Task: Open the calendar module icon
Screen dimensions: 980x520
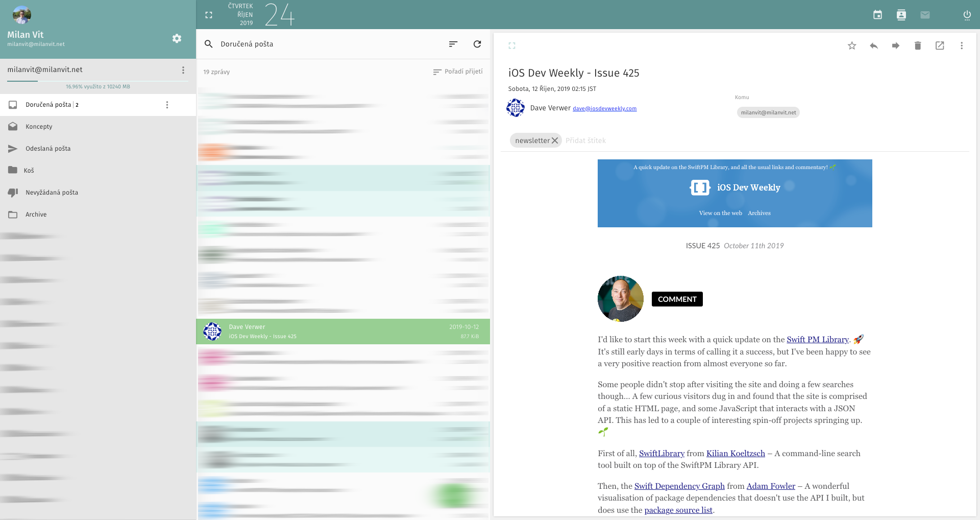Action: (877, 15)
